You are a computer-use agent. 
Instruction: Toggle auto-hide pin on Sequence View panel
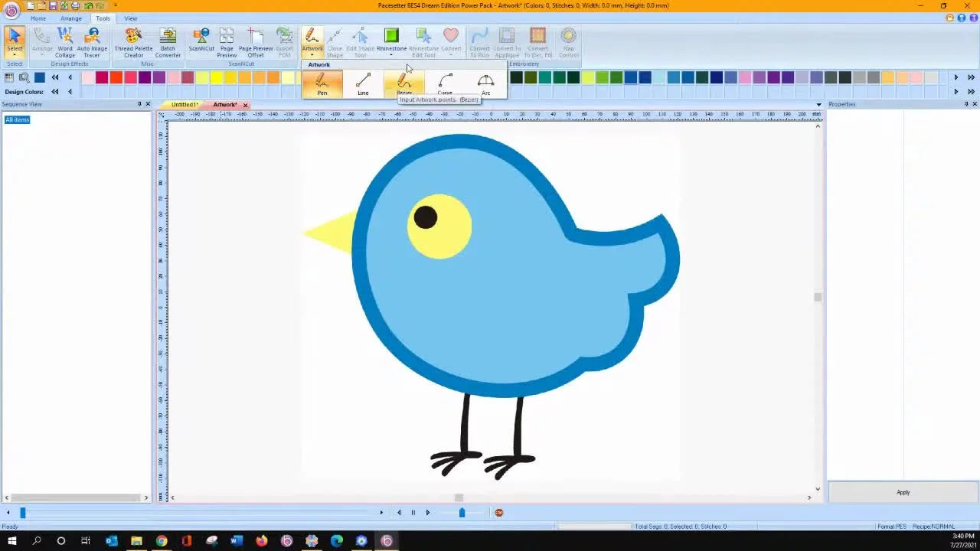click(139, 104)
